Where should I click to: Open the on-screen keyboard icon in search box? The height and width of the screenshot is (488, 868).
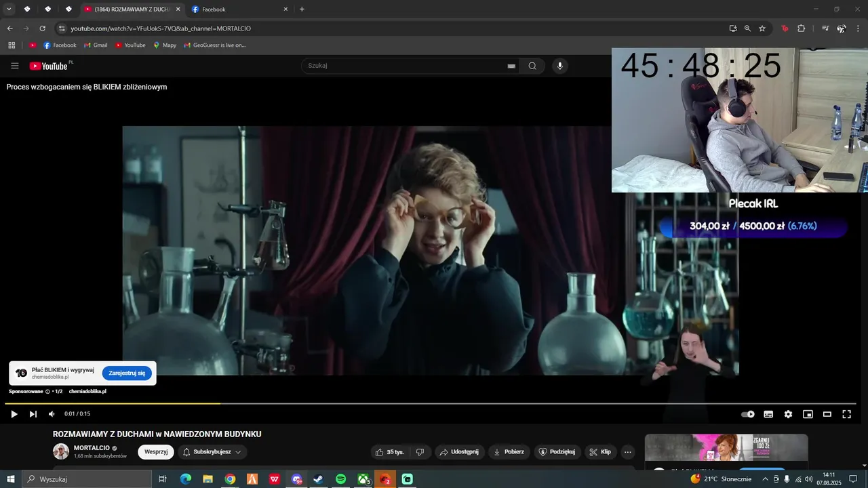pyautogui.click(x=511, y=66)
